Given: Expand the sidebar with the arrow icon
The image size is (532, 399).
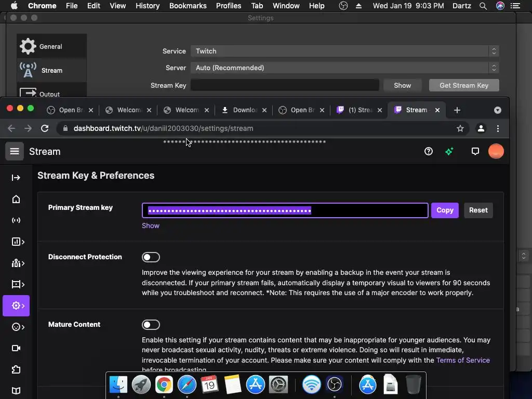Looking at the screenshot, I should pyautogui.click(x=16, y=178).
